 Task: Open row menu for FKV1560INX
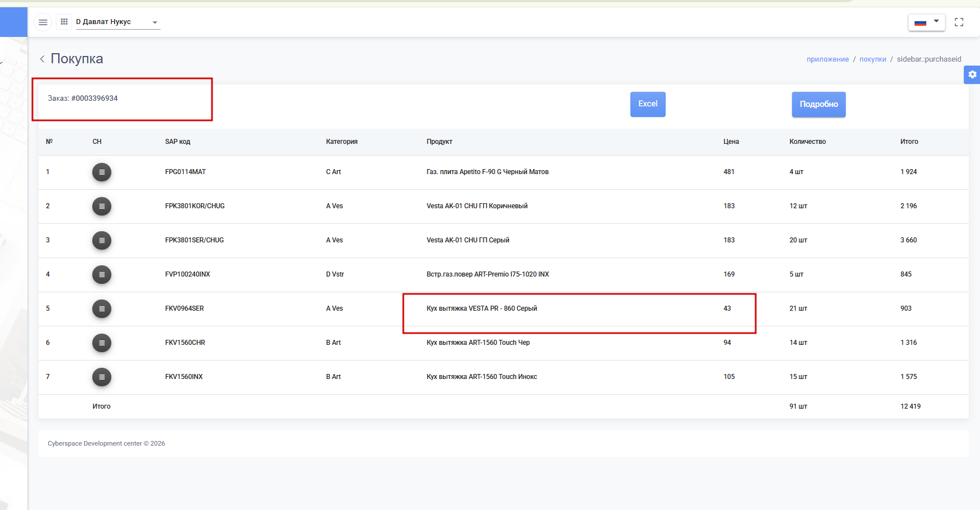pyautogui.click(x=102, y=377)
